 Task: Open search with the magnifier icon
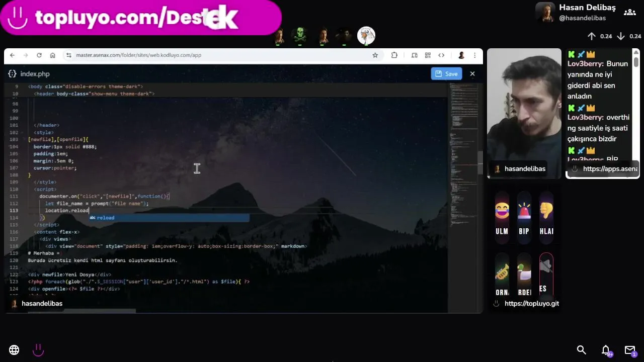[x=581, y=350]
